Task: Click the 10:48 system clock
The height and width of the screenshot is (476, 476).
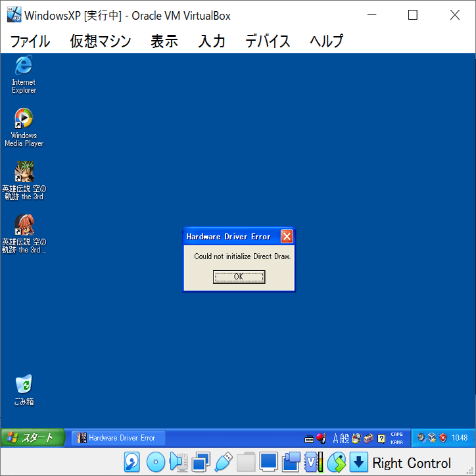Action: pos(460,437)
